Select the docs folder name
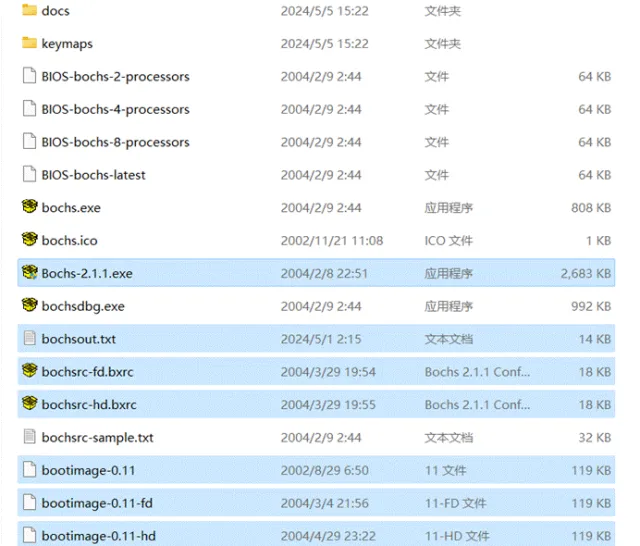Viewport: 640px width, 546px height. coord(56,11)
